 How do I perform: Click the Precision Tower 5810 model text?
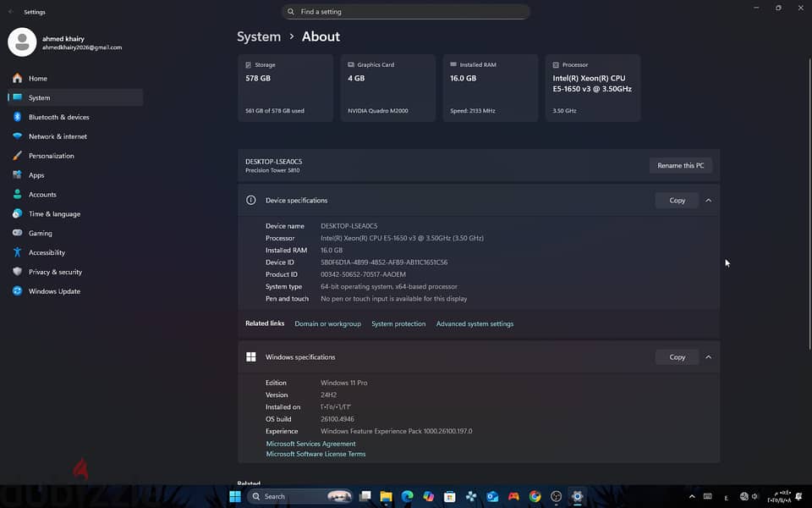(x=272, y=170)
